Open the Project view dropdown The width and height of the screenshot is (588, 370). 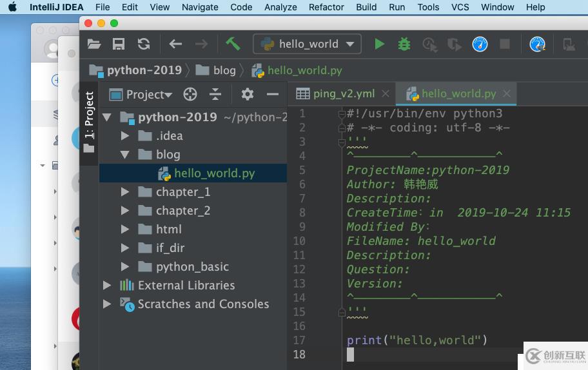pyautogui.click(x=141, y=95)
